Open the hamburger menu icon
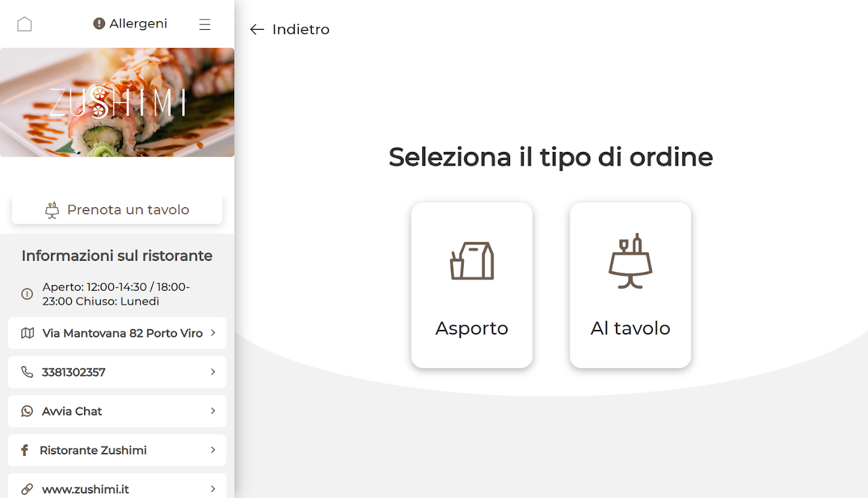The height and width of the screenshot is (498, 868). (x=205, y=24)
